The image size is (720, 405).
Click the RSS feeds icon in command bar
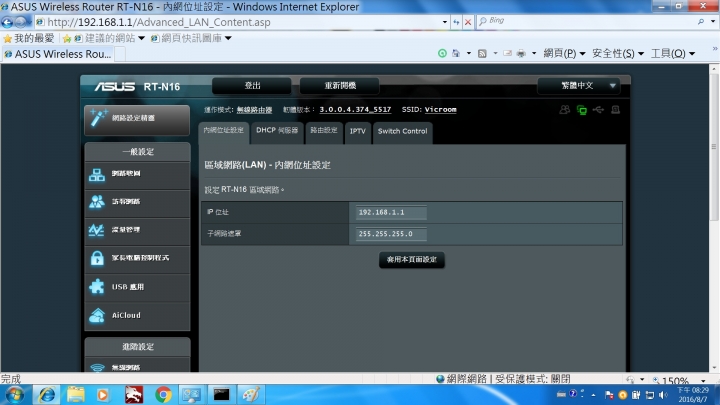pyautogui.click(x=482, y=53)
